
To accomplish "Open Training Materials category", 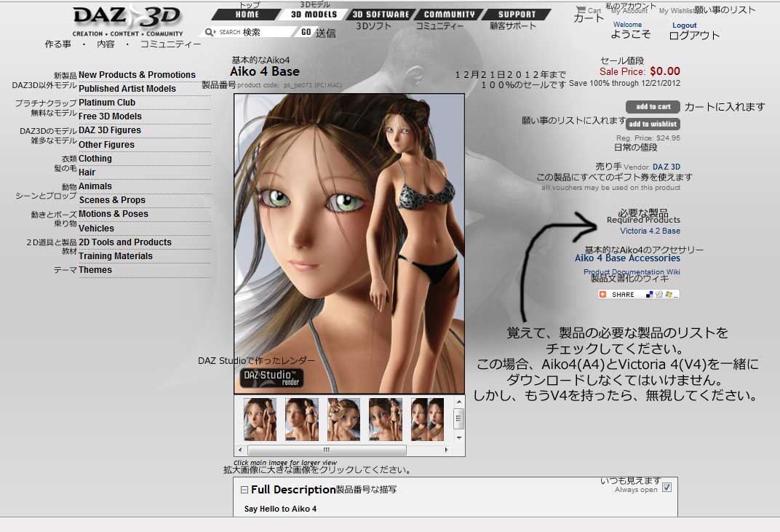I will coord(116,256).
